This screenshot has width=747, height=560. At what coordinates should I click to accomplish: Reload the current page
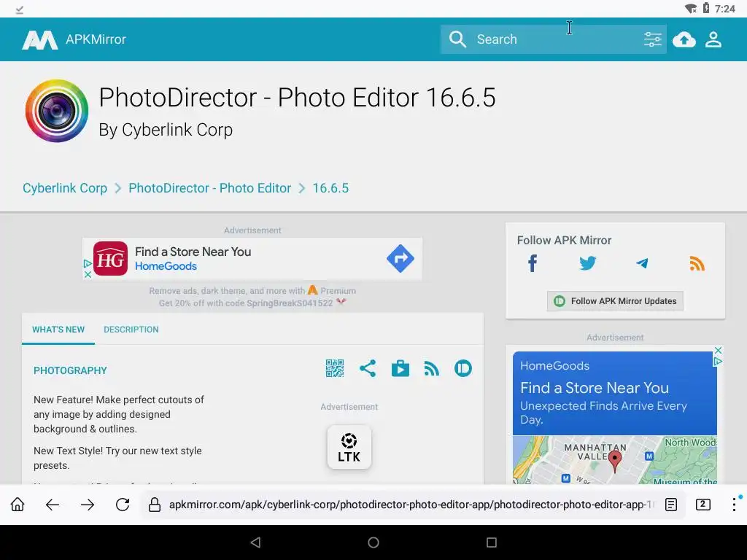(123, 505)
